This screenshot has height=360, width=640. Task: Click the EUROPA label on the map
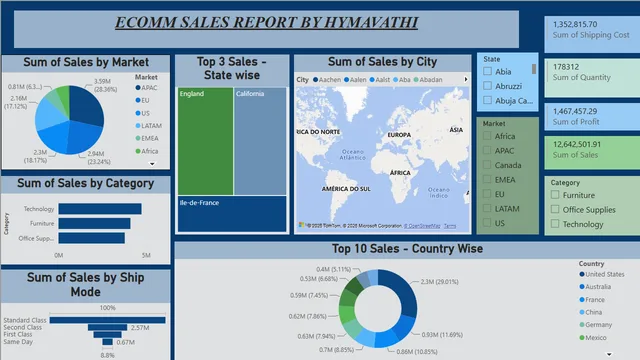pyautogui.click(x=399, y=135)
